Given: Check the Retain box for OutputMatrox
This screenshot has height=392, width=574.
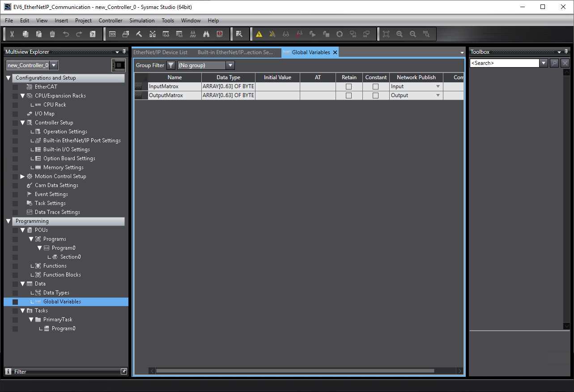Looking at the screenshot, I should click(x=349, y=95).
